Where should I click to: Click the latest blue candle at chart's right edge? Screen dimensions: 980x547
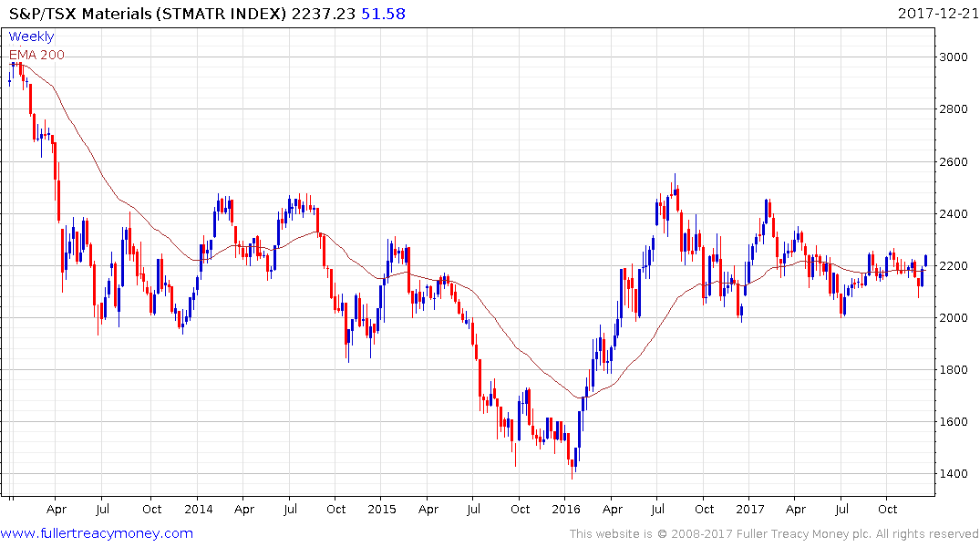click(925, 260)
